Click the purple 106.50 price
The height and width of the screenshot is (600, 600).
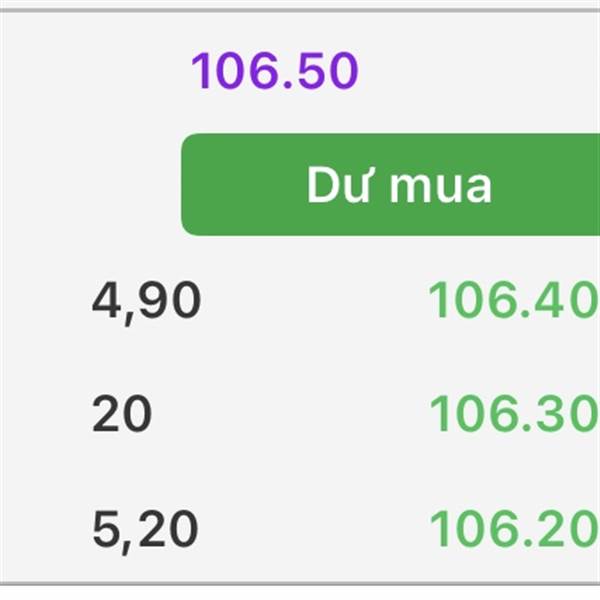click(274, 72)
